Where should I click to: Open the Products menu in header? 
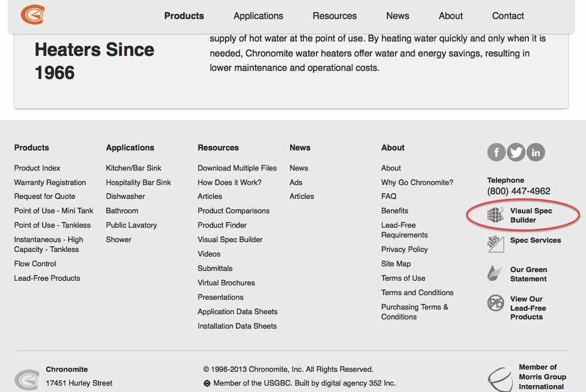pyautogui.click(x=184, y=16)
